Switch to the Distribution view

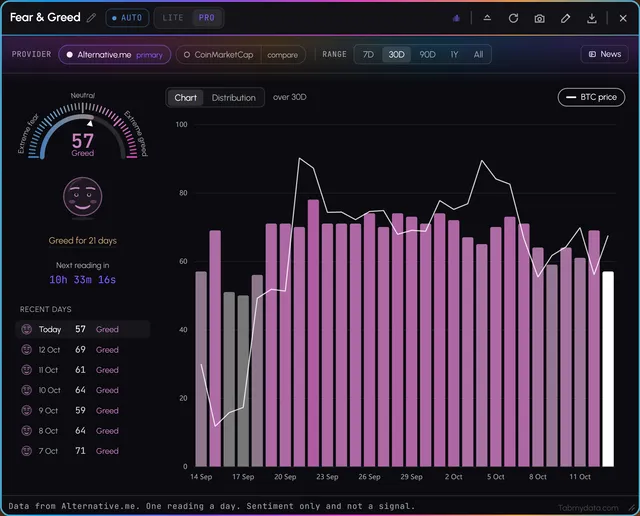coord(233,98)
